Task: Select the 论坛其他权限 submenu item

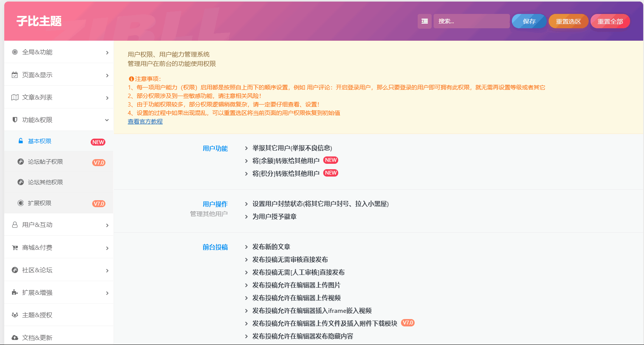Action: (59, 182)
